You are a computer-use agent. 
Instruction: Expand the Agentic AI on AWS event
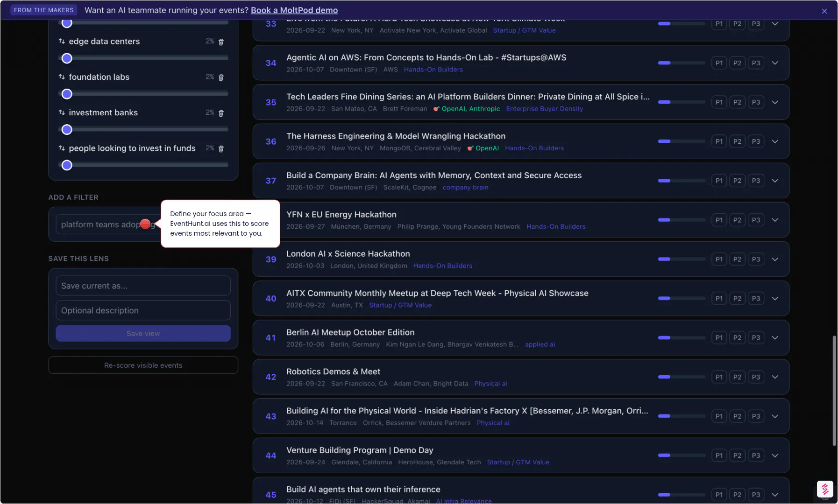point(775,63)
